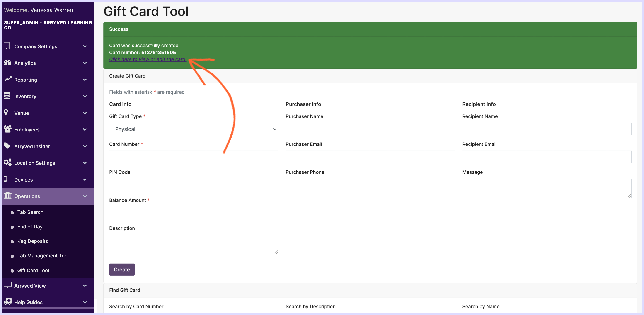Image resolution: width=644 pixels, height=315 pixels.
Task: Click the Company Settings building icon
Action: point(7,46)
